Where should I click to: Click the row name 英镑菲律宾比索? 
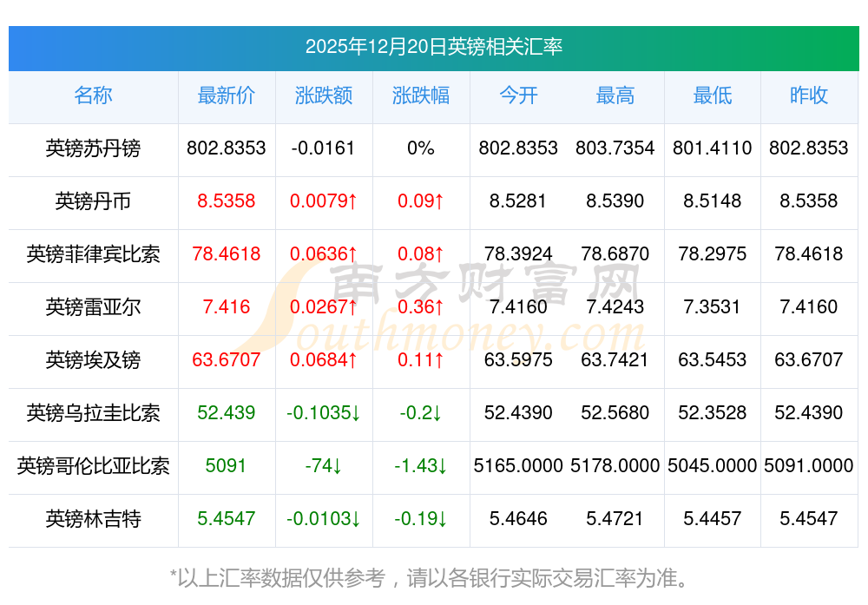click(93, 254)
